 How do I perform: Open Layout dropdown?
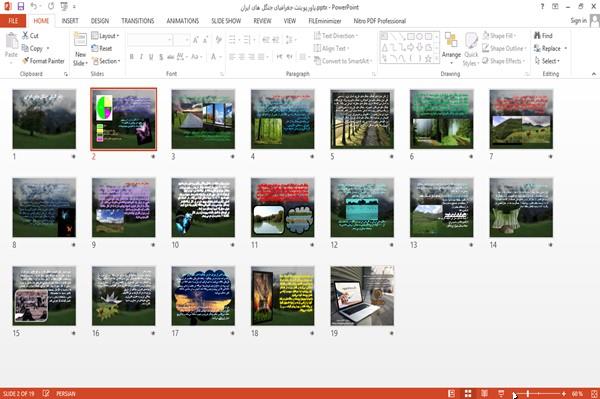point(106,36)
